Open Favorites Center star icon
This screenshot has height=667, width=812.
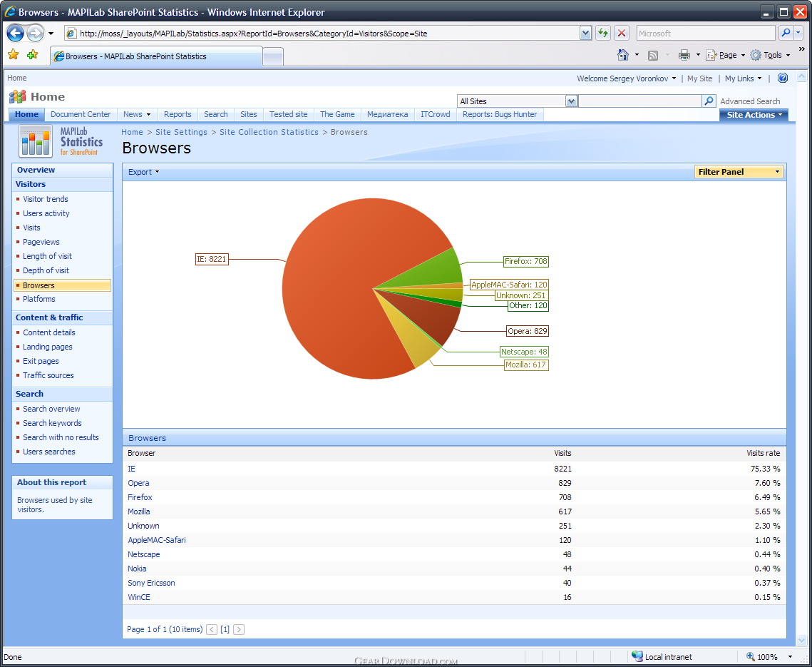(x=14, y=54)
